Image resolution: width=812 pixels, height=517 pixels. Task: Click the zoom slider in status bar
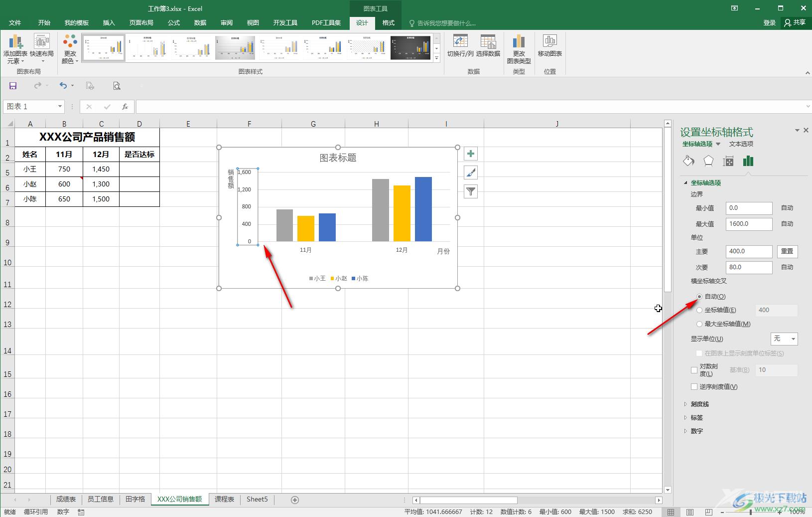[751, 512]
